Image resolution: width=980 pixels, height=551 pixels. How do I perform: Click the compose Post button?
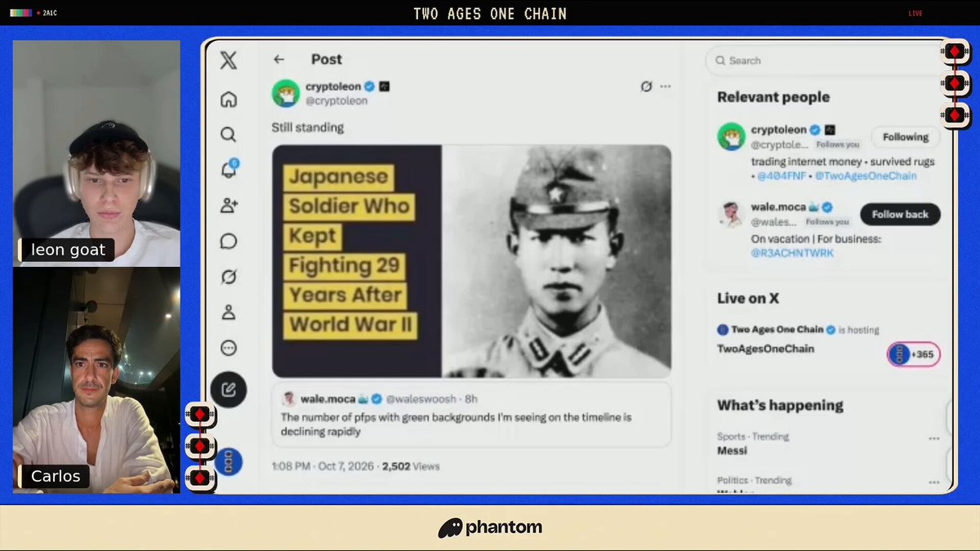(229, 389)
